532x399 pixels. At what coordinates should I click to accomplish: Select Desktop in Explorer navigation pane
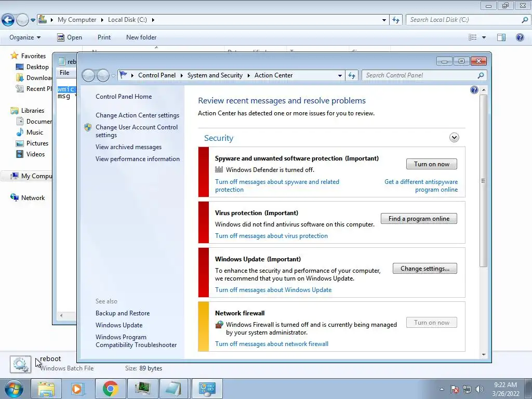(37, 67)
